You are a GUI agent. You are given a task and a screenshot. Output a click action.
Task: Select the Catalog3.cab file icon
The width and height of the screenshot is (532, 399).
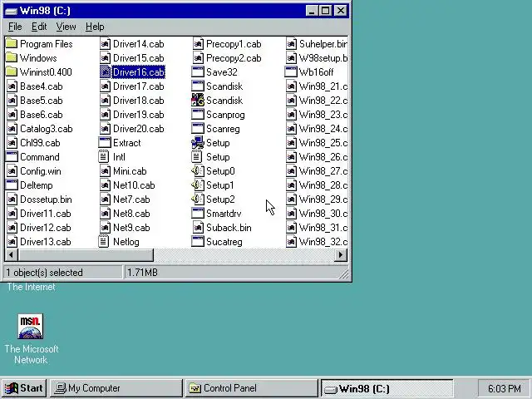coord(12,129)
